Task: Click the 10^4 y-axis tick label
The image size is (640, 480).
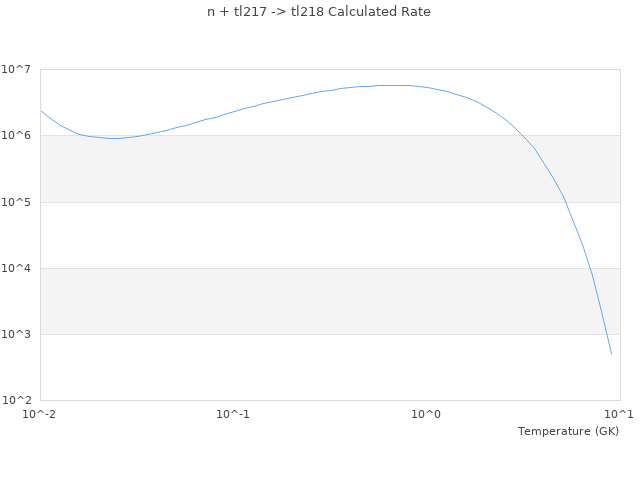Action: click(x=16, y=268)
